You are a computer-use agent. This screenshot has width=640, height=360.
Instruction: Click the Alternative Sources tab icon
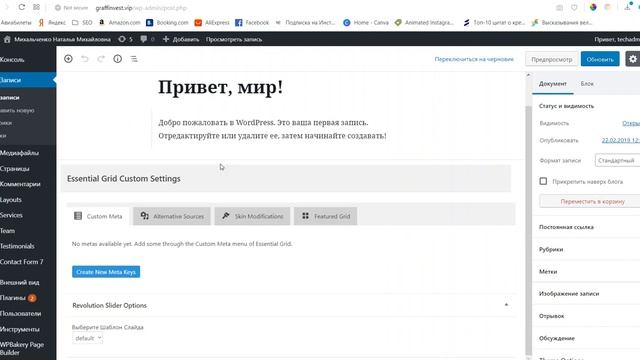(x=144, y=216)
